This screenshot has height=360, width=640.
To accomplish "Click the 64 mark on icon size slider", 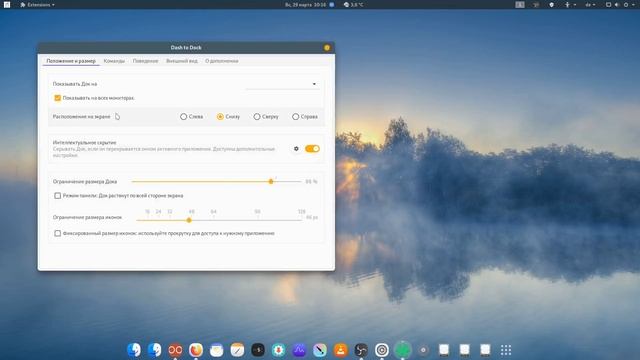I will [x=213, y=211].
